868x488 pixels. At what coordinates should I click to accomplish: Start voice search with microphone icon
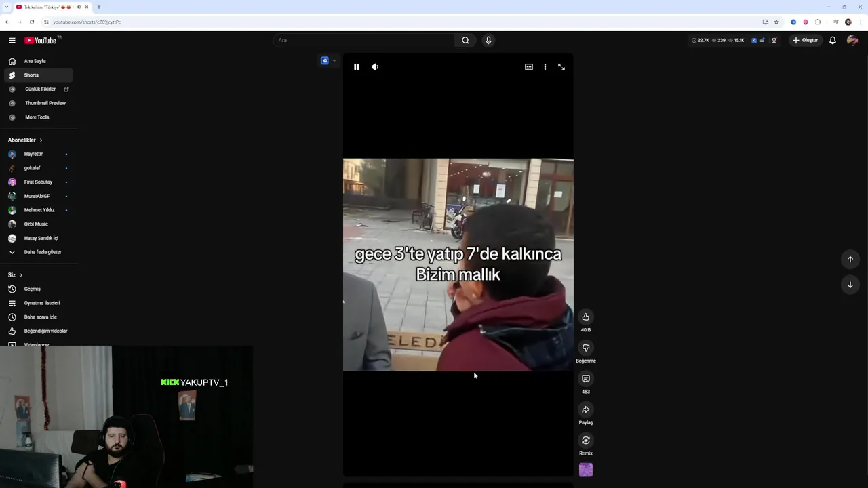coord(488,40)
